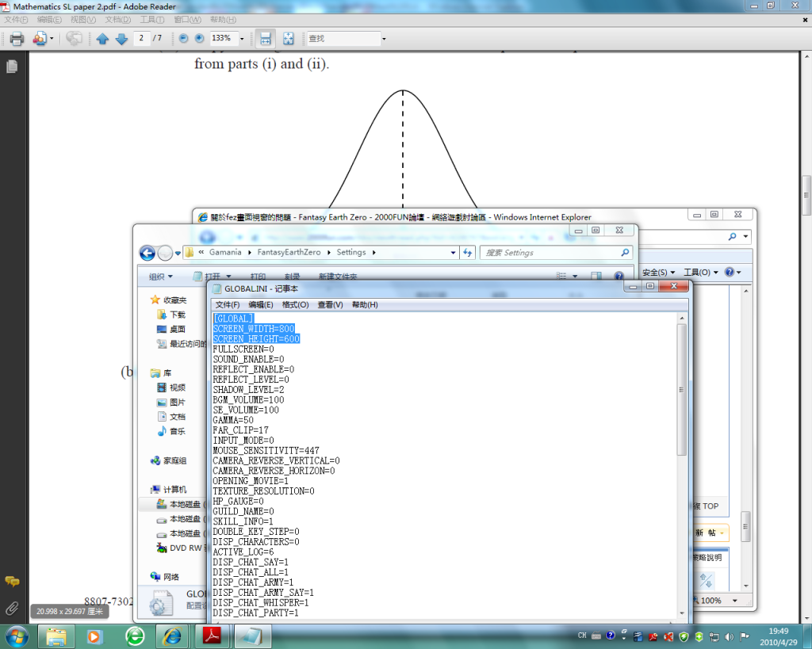Open the IE zoom level 100% dropdown
Screen dimensions: 812x649
pyautogui.click(x=735, y=601)
